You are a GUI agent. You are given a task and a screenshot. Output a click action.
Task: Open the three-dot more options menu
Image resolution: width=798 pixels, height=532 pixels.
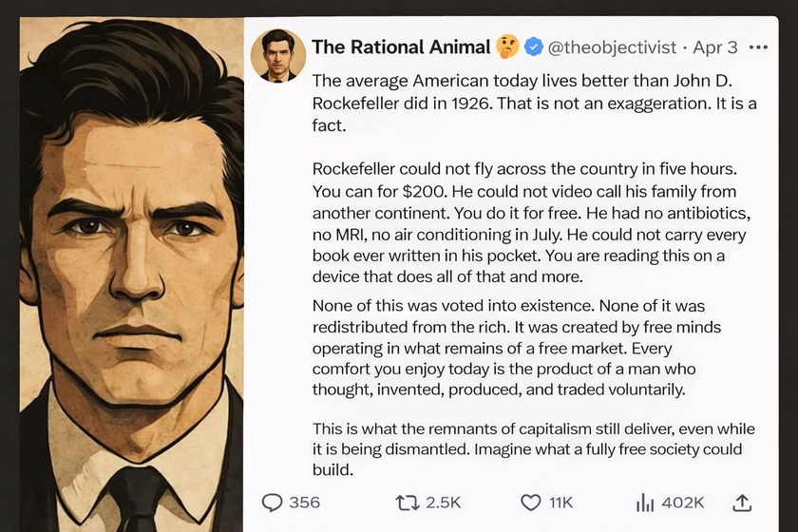[x=758, y=47]
